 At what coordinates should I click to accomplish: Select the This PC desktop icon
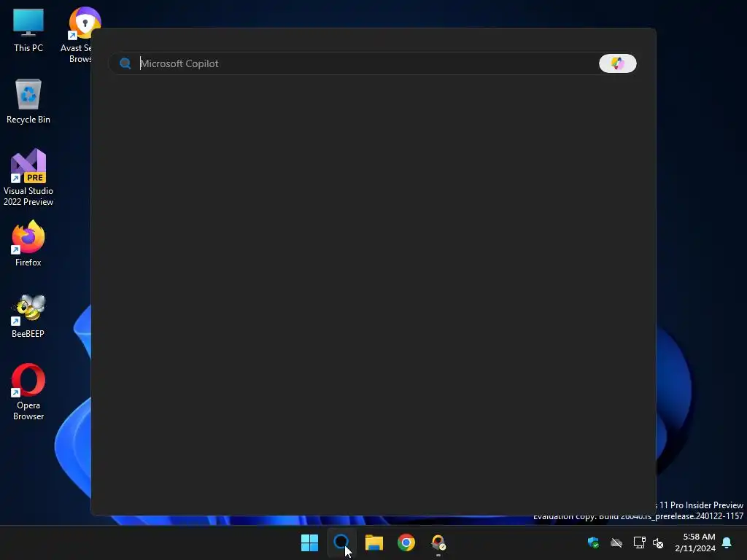(x=28, y=30)
